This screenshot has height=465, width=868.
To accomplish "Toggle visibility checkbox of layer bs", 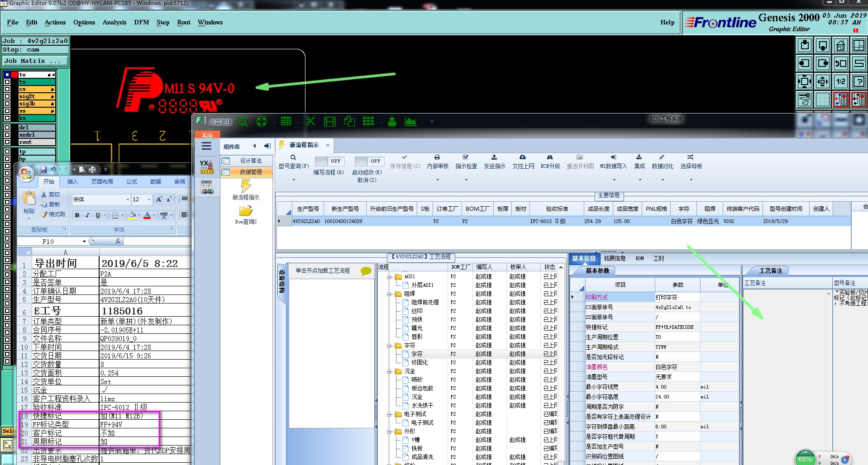I will [x=7, y=118].
